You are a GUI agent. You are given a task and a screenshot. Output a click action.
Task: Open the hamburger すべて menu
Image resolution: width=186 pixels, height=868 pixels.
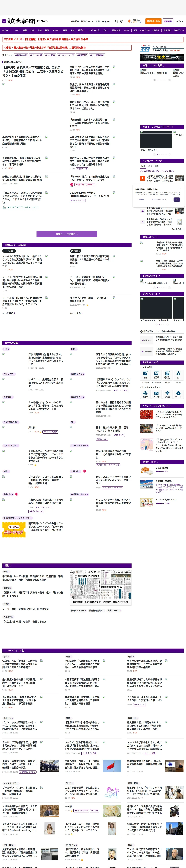tap(6, 30)
